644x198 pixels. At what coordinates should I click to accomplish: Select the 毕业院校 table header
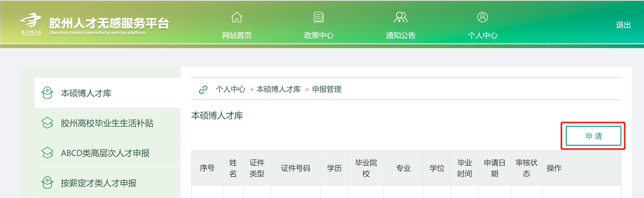(x=366, y=168)
